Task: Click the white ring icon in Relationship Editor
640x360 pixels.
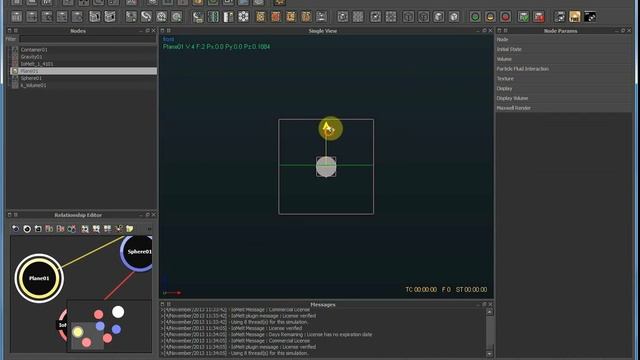Action: (x=27, y=229)
